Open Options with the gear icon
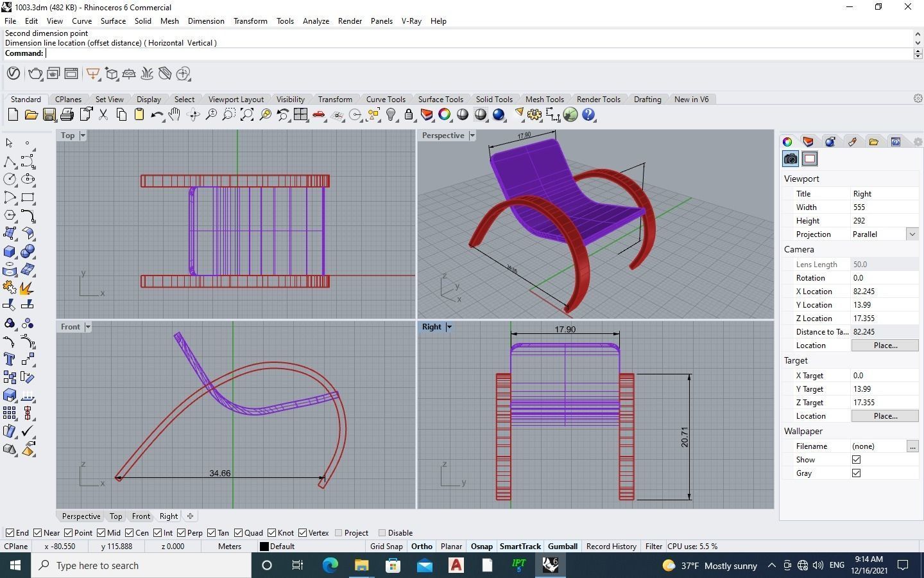Screen dimensions: 924x578 pyautogui.click(x=535, y=115)
